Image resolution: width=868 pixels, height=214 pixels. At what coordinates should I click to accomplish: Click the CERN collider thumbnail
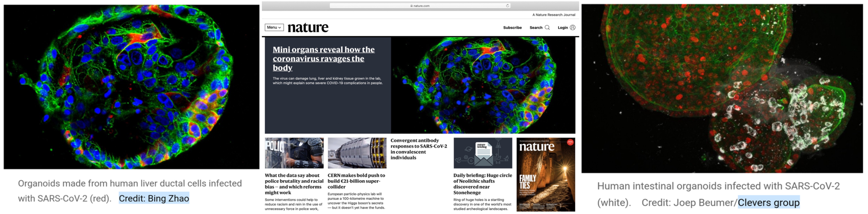357,153
